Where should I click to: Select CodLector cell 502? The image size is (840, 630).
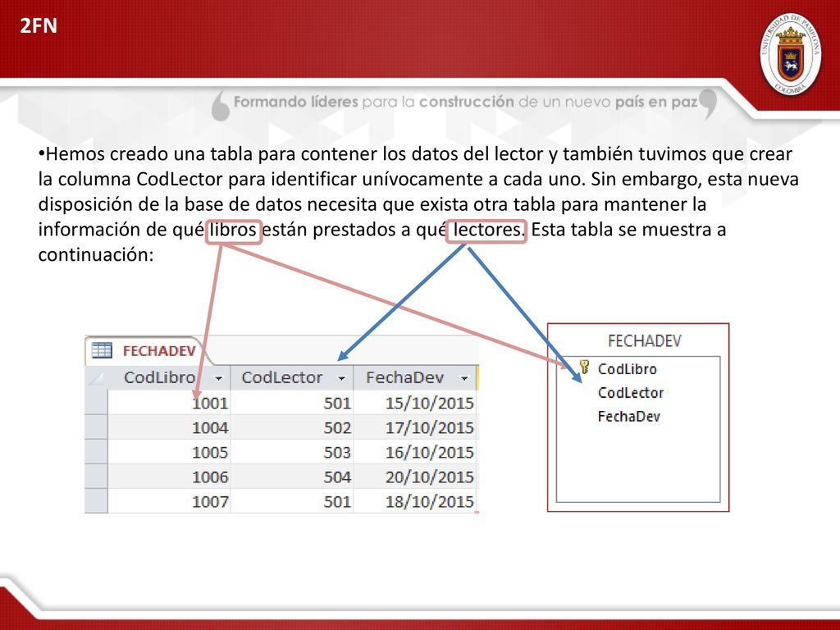pos(292,427)
